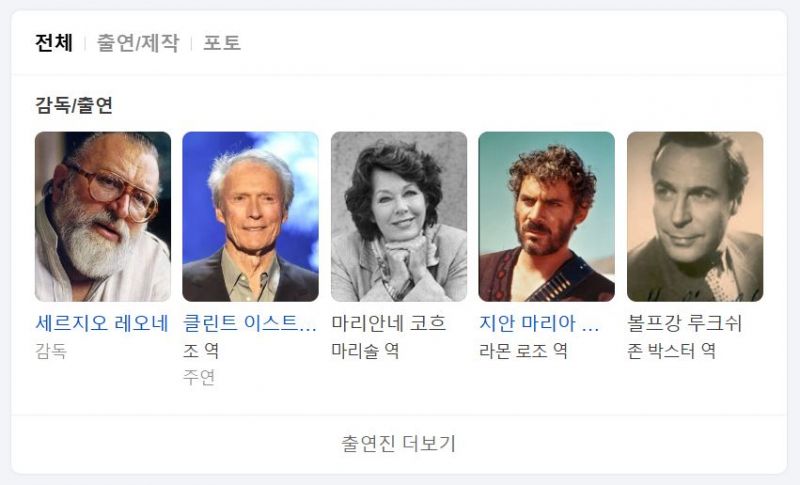The image size is (800, 485).
Task: Click the 볼프강 루크쉬 name text
Action: coord(684,323)
